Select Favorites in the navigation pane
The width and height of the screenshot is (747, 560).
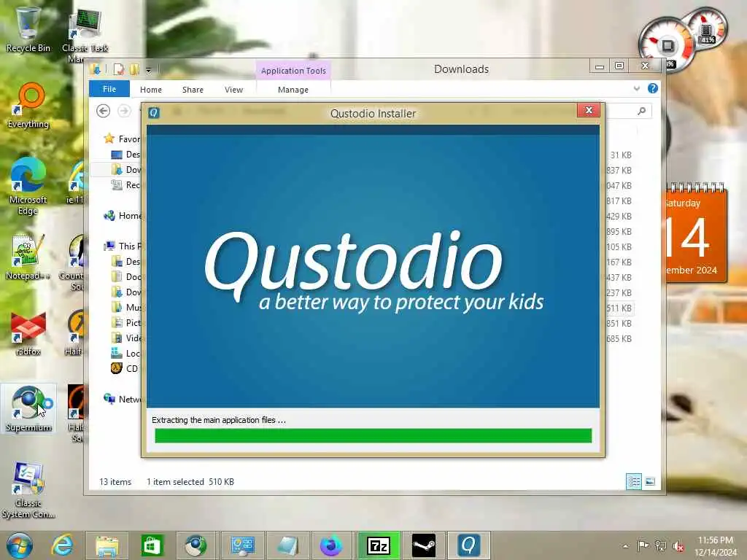(122, 139)
